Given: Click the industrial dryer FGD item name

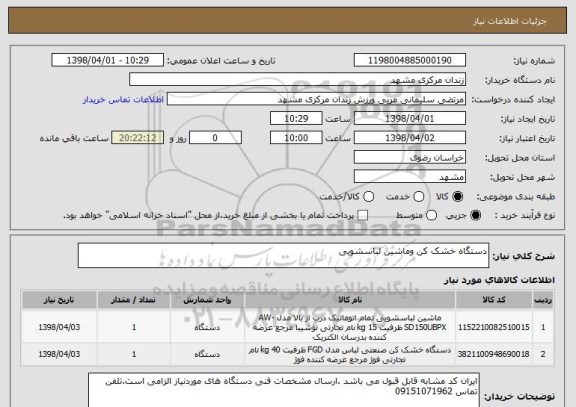Looking at the screenshot, I should (x=350, y=355).
